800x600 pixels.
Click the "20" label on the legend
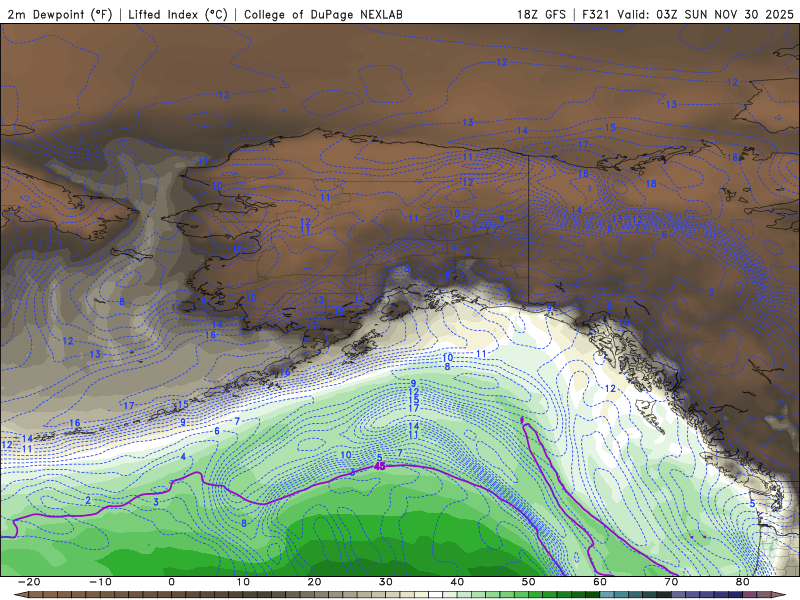click(314, 582)
